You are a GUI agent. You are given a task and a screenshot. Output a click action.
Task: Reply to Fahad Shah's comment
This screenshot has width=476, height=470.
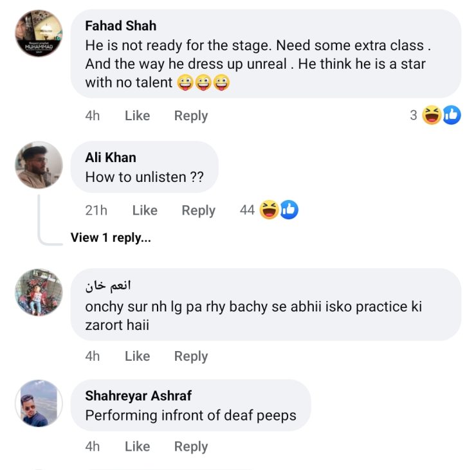pos(191,116)
